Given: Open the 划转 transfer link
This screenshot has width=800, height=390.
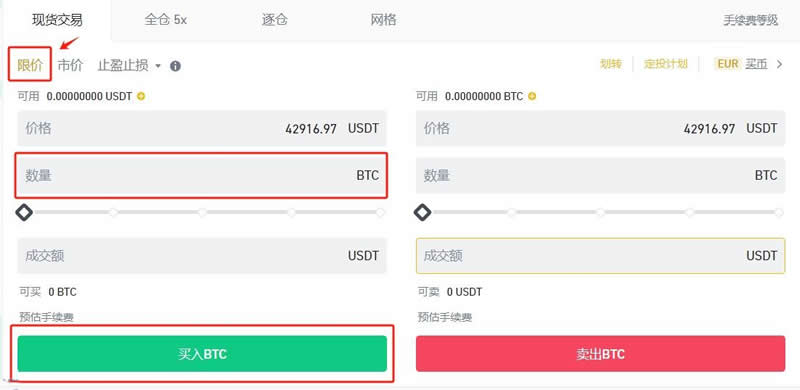Looking at the screenshot, I should (611, 64).
